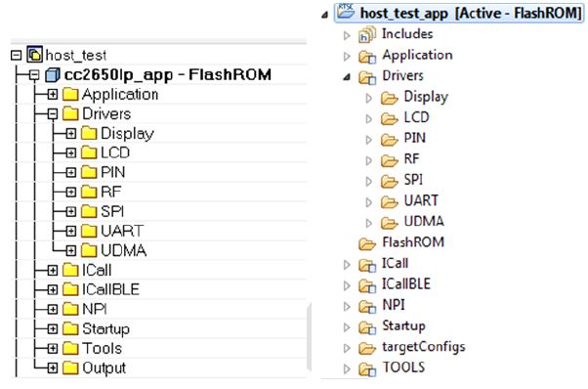Image resolution: width=588 pixels, height=389 pixels.
Task: Click SPI folder icon in host_test tree
Action: tap(89, 211)
